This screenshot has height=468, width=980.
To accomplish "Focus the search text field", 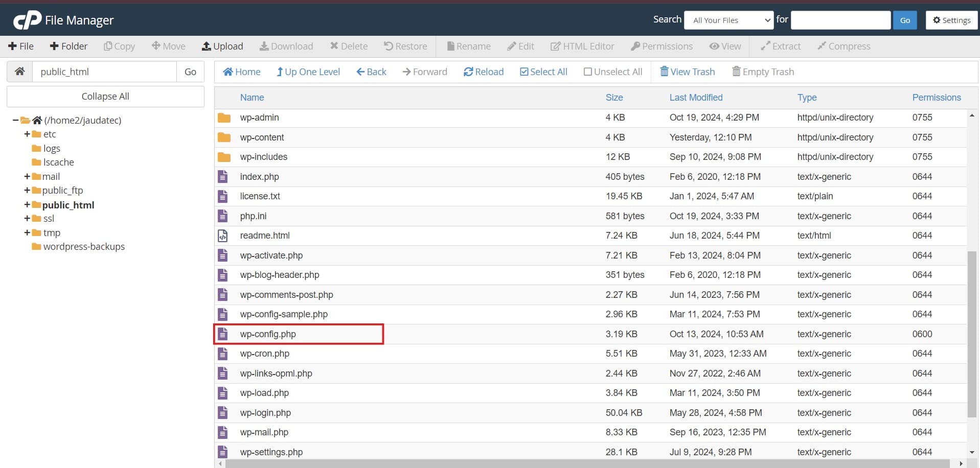I will pyautogui.click(x=840, y=20).
